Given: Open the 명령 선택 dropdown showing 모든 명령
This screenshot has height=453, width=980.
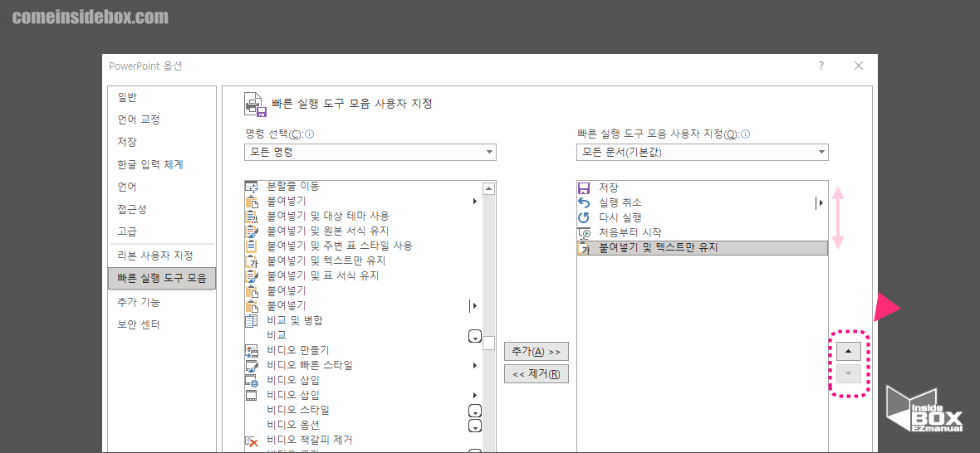Looking at the screenshot, I should 370,153.
